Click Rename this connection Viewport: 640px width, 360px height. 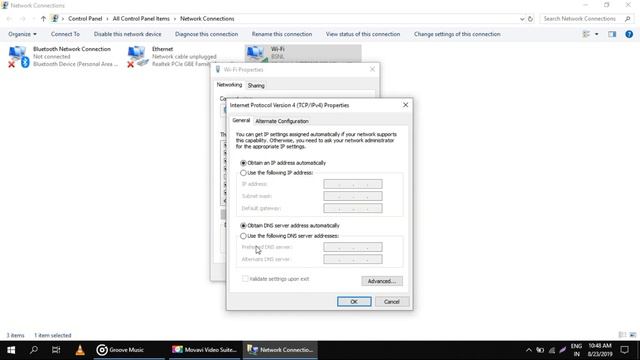pyautogui.click(x=282, y=34)
